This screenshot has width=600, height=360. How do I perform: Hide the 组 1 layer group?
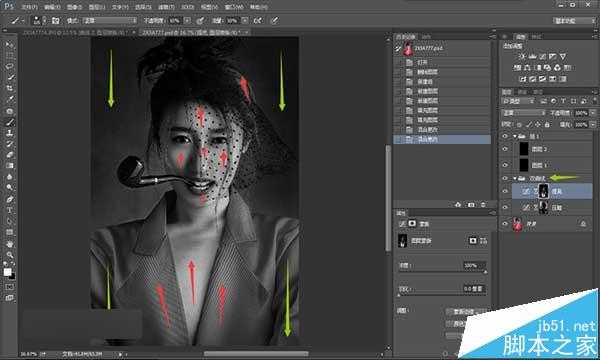pyautogui.click(x=505, y=136)
